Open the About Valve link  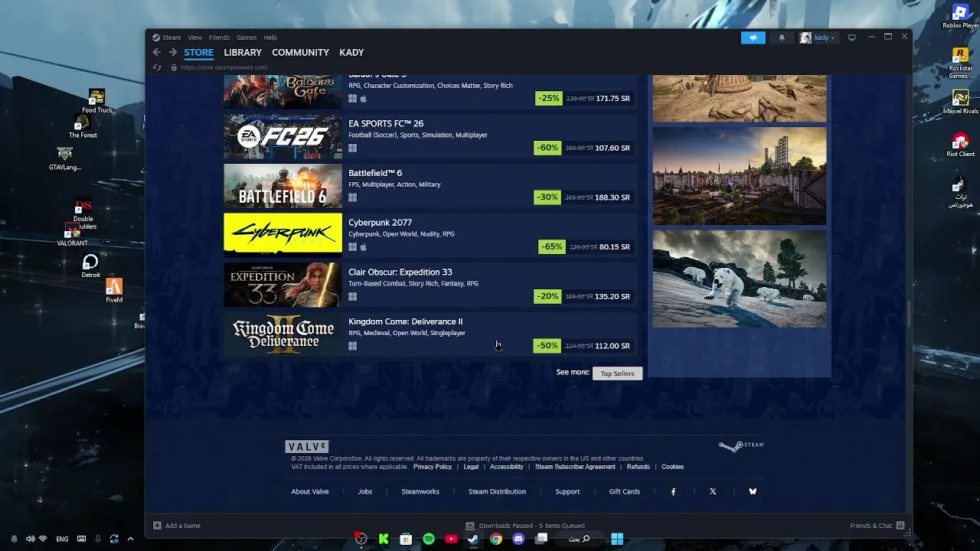pos(310,491)
